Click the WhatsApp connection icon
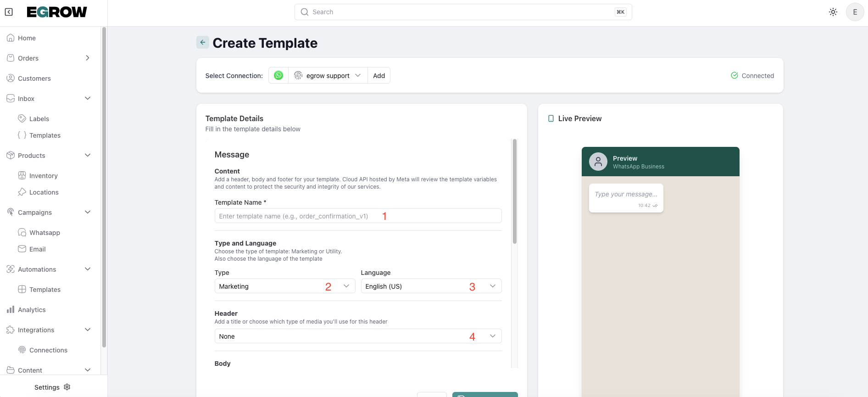 coord(278,75)
